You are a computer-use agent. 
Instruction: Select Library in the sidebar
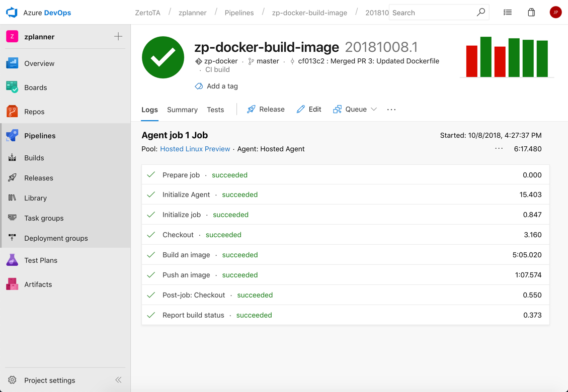(x=65, y=198)
